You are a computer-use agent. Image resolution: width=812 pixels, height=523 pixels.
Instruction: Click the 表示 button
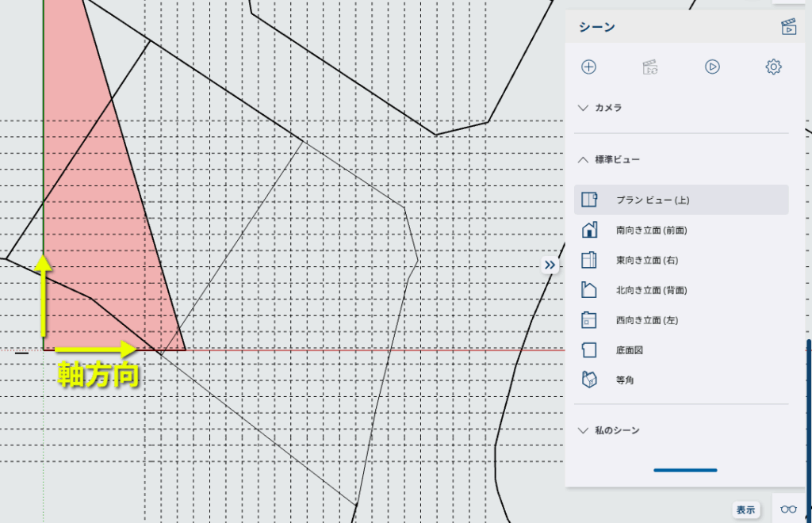point(745,510)
